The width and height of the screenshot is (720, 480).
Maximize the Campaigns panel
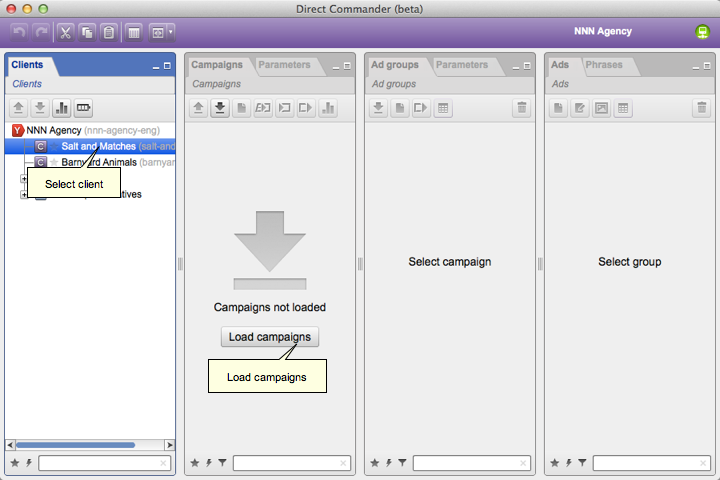[347, 67]
